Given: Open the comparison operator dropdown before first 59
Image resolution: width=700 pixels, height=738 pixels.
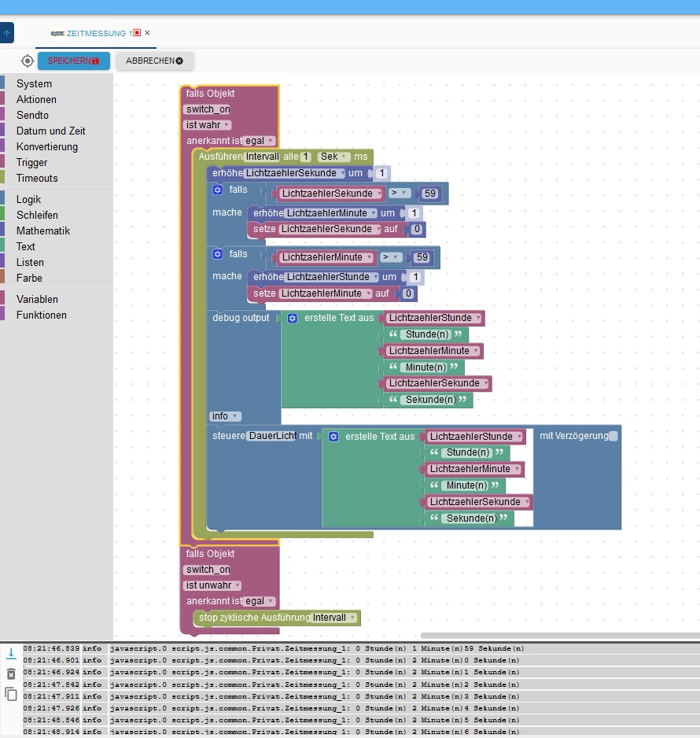Looking at the screenshot, I should [x=399, y=193].
